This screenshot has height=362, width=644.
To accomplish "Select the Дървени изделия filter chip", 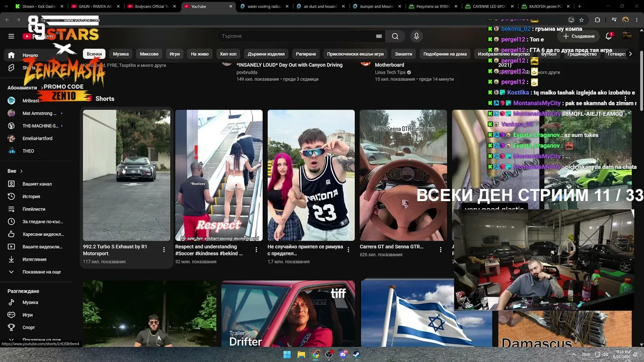I will point(266,54).
